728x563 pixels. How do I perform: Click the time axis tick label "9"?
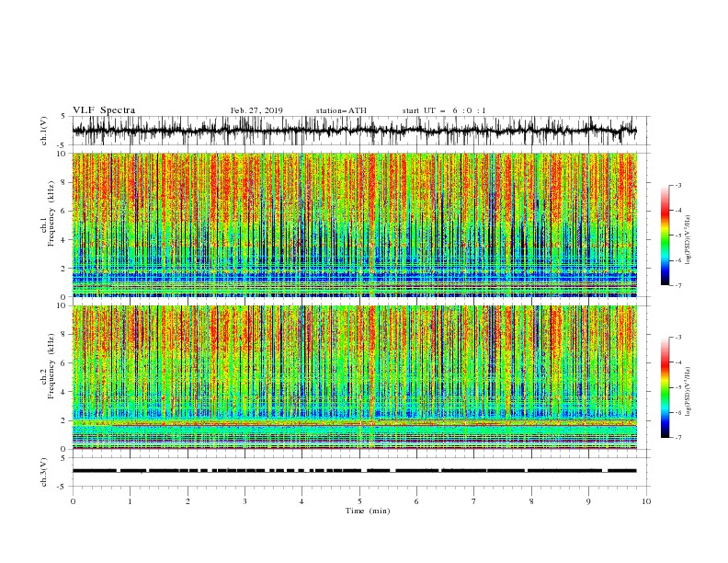tap(588, 501)
